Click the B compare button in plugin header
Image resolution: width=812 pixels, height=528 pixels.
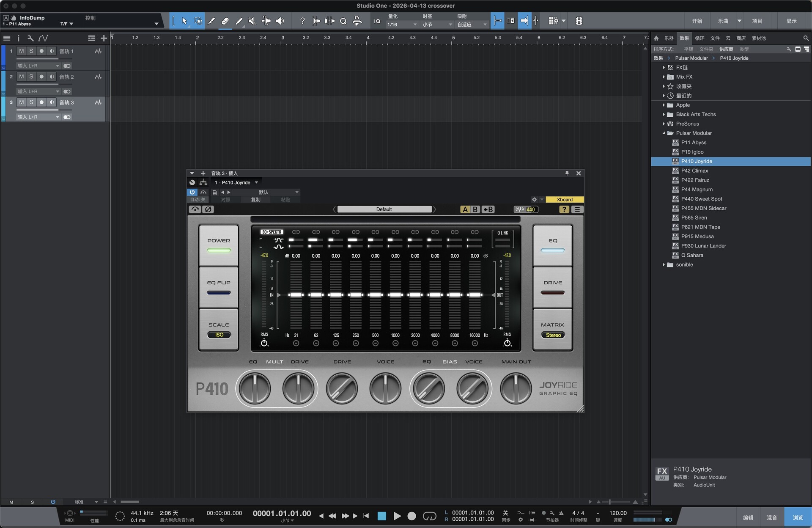475,209
